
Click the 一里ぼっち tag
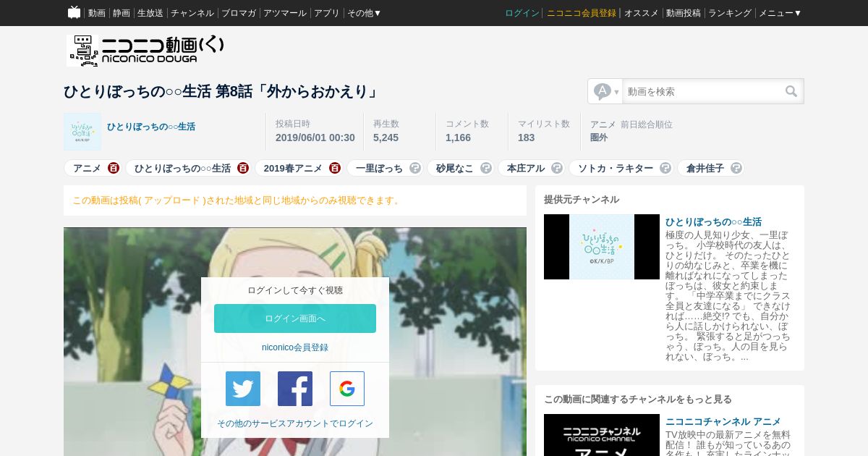coord(379,168)
